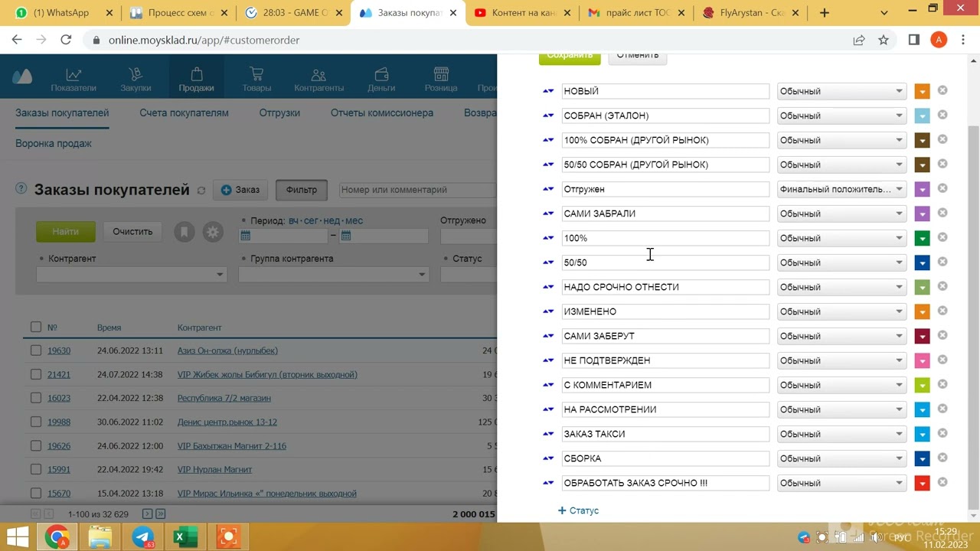Bookmark this page star icon
Image resolution: width=980 pixels, height=551 pixels.
click(x=884, y=40)
